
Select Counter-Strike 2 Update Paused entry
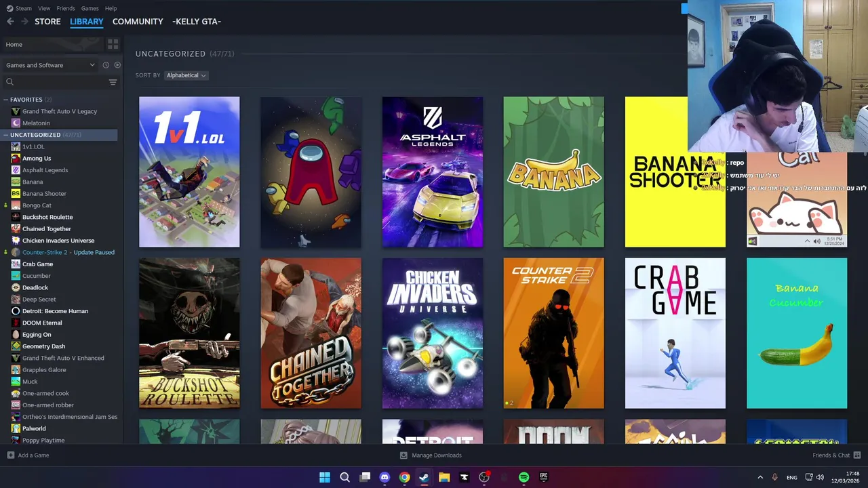tap(68, 252)
